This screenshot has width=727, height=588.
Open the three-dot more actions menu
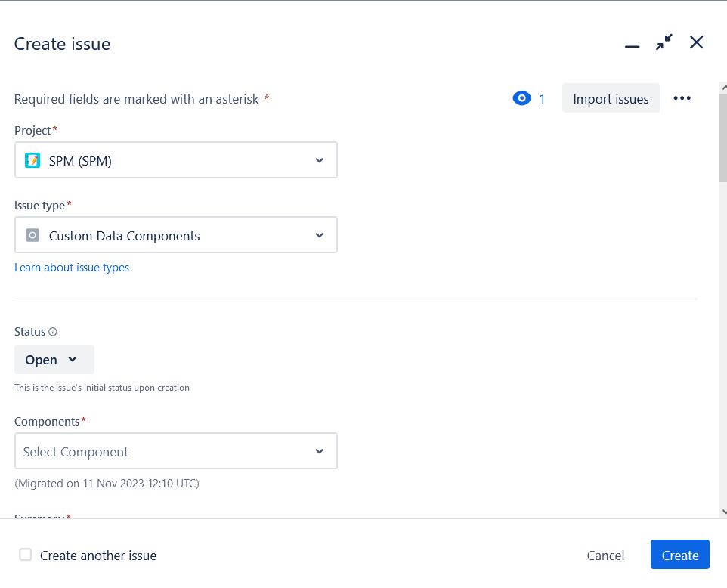tap(682, 98)
